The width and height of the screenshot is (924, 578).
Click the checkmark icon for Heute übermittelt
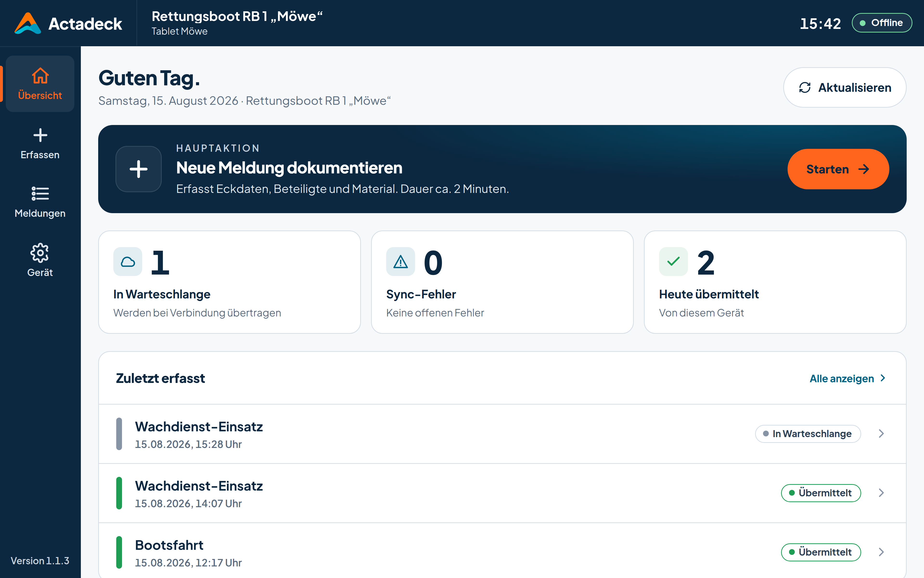click(673, 262)
